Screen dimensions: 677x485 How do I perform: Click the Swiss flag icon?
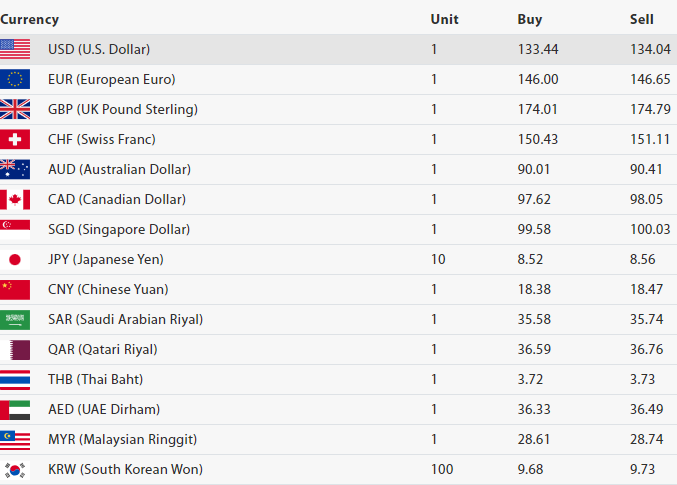15,139
